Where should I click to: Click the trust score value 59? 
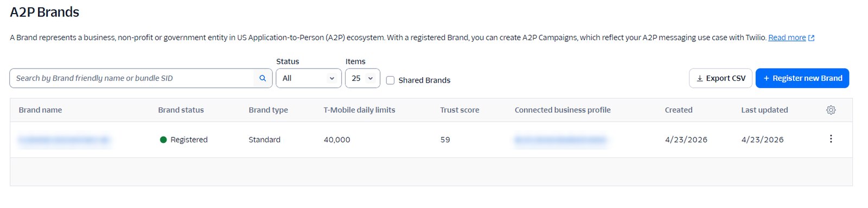pyautogui.click(x=445, y=140)
